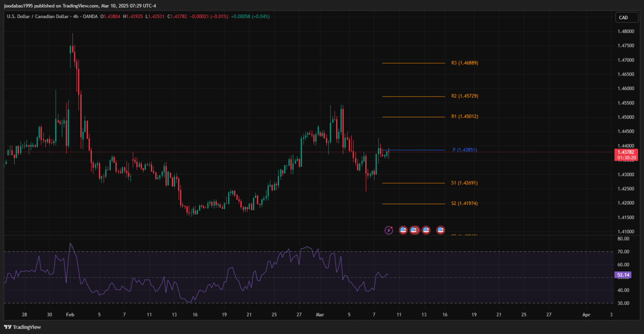
Task: Click the purple RSI value label 52.14
Action: (x=623, y=275)
